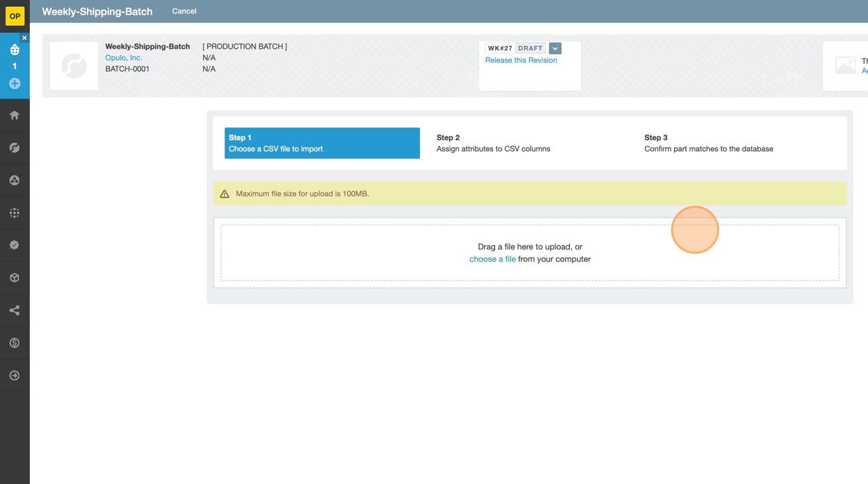
Task: Click the checkmark badge icon in sidebar
Action: pos(14,245)
